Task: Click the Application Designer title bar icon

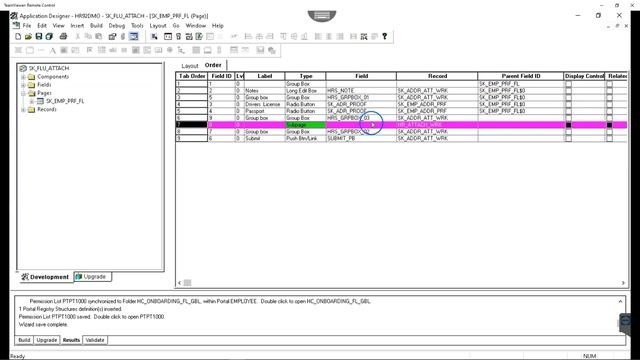Action: (14, 16)
